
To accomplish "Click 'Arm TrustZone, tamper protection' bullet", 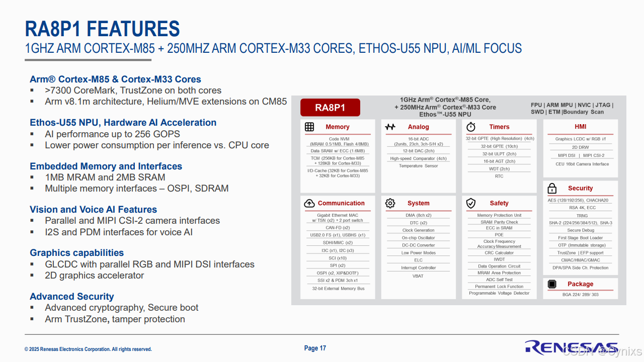I will pos(115,319).
